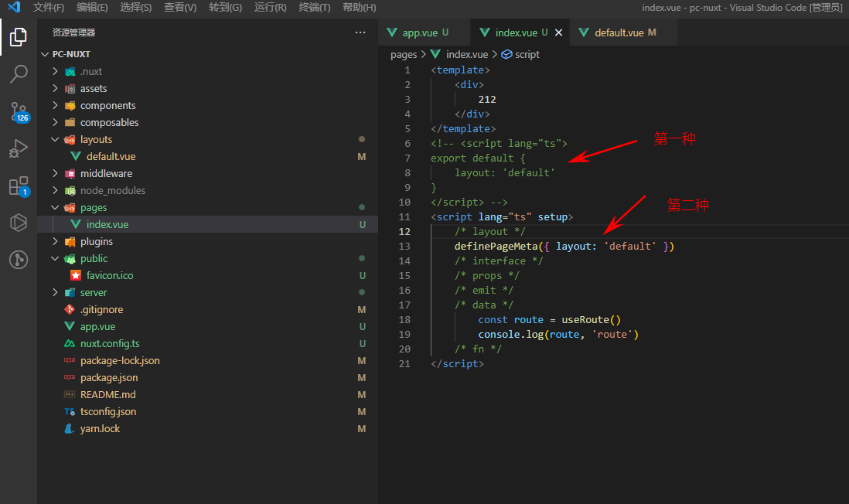The height and width of the screenshot is (504, 849).
Task: Open the 终端(T) menu
Action: pyautogui.click(x=315, y=7)
